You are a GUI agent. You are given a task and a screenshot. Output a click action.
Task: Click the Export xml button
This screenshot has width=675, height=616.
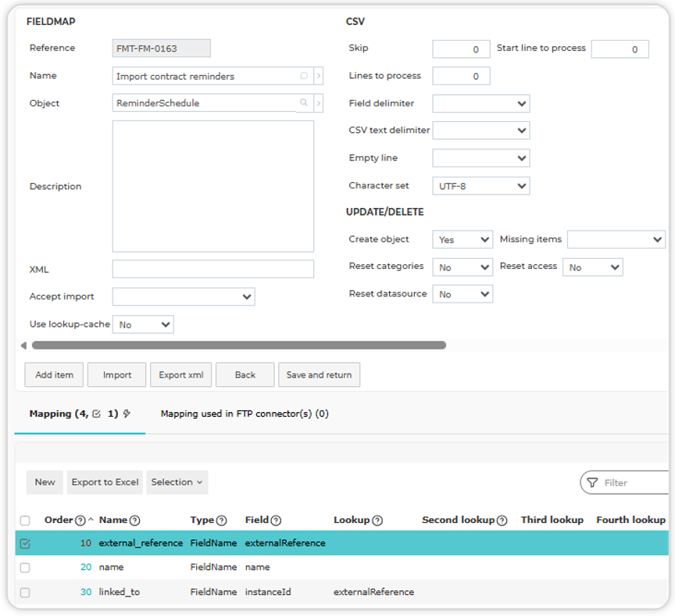180,374
